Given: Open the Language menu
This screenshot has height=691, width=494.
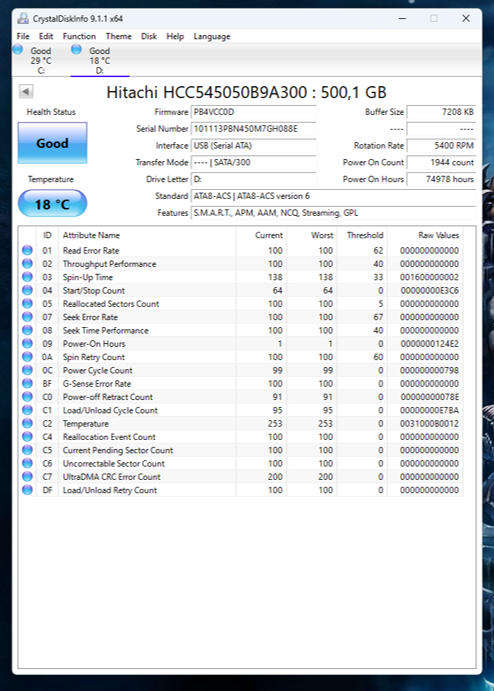Looking at the screenshot, I should tap(212, 36).
